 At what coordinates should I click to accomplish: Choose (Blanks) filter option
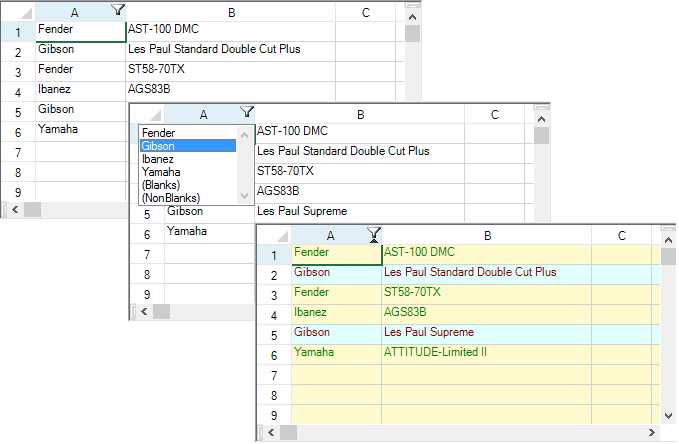[x=161, y=185]
